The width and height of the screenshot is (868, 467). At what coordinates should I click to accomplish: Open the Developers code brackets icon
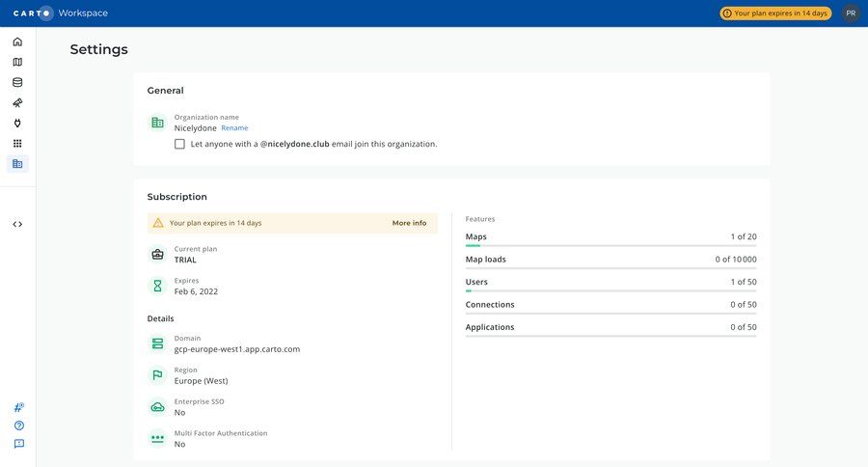[x=17, y=224]
